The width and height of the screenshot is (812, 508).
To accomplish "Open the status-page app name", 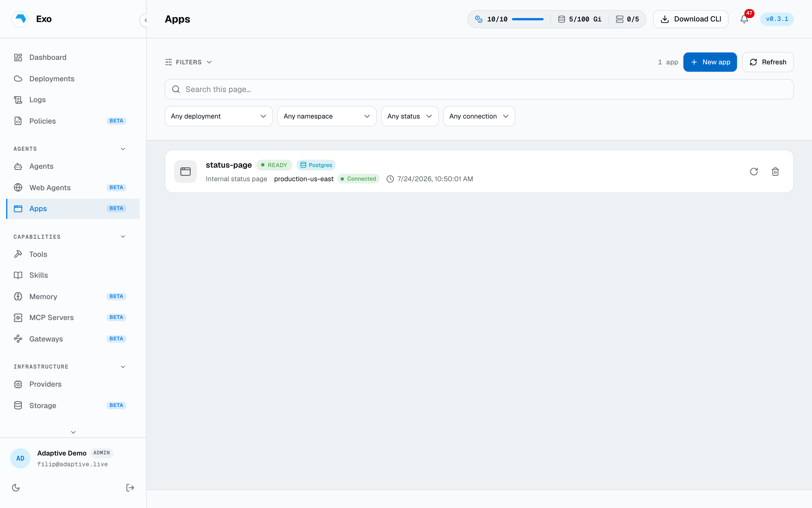I will 228,165.
